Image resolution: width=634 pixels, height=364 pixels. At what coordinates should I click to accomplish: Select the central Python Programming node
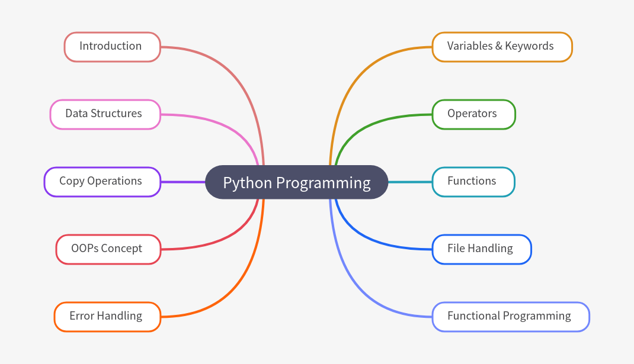(x=296, y=182)
